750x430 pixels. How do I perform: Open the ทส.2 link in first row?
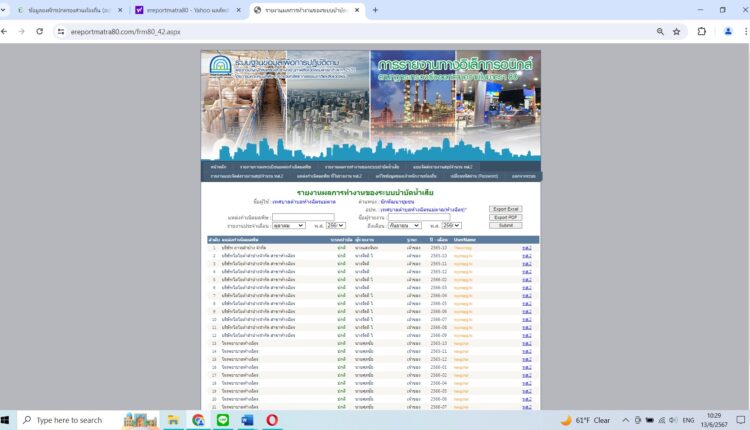tap(526, 247)
